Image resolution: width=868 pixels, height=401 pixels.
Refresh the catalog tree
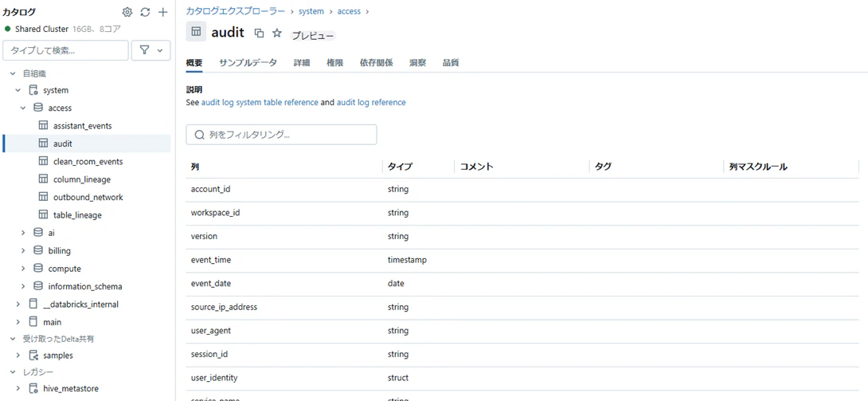pyautogui.click(x=145, y=12)
